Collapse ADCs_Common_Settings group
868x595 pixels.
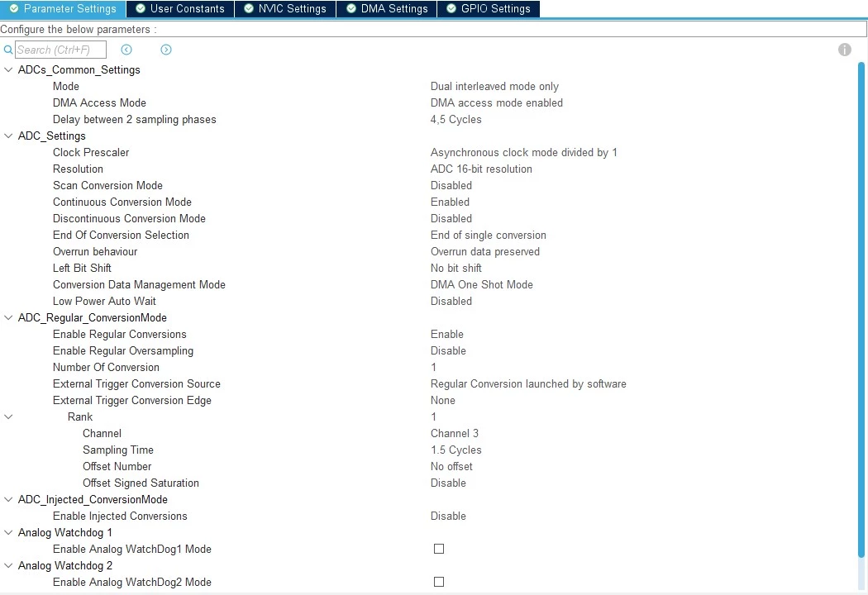pos(8,69)
